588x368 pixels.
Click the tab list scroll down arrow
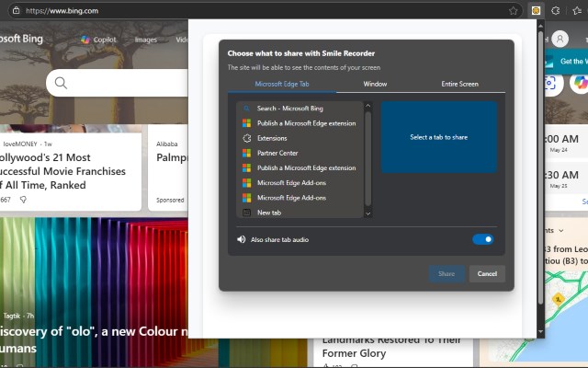[x=367, y=213]
